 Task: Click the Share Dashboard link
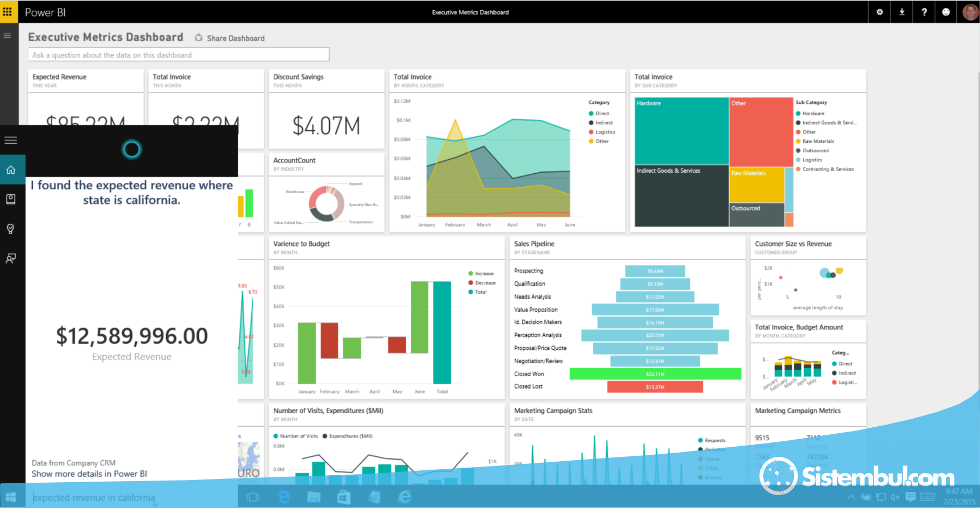click(236, 38)
